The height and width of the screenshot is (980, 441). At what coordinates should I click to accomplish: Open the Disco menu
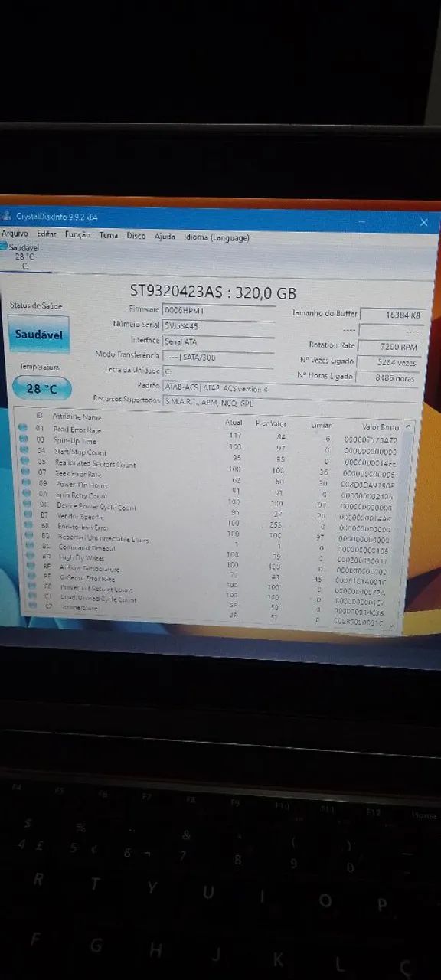coord(136,236)
